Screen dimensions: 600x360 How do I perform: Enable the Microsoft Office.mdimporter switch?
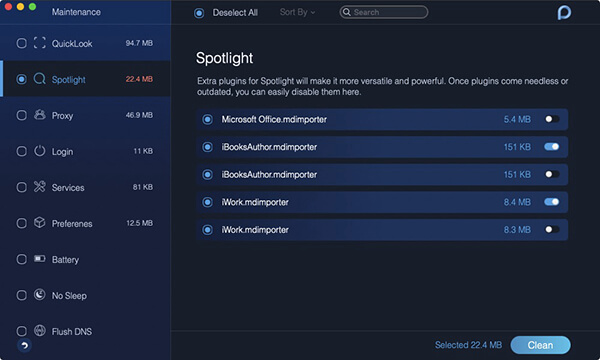point(552,119)
